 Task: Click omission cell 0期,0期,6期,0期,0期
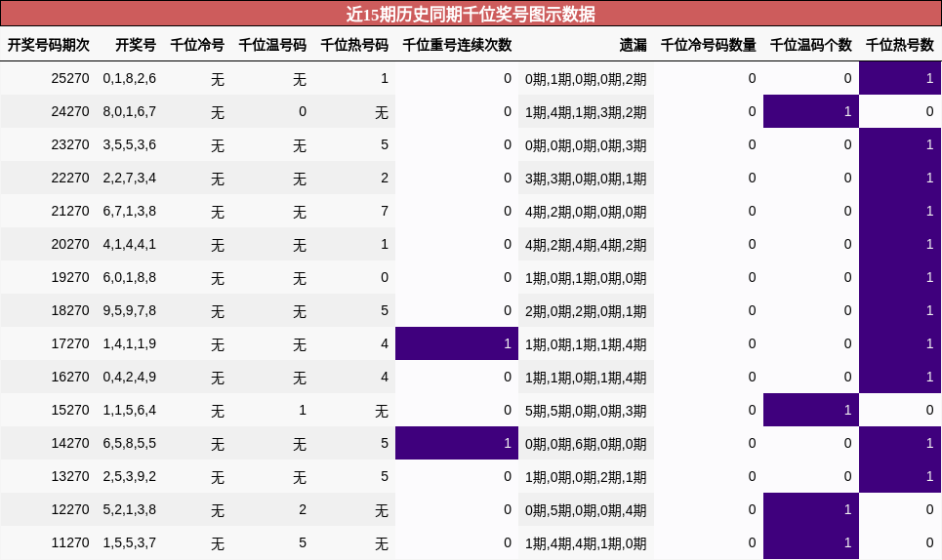click(x=586, y=444)
